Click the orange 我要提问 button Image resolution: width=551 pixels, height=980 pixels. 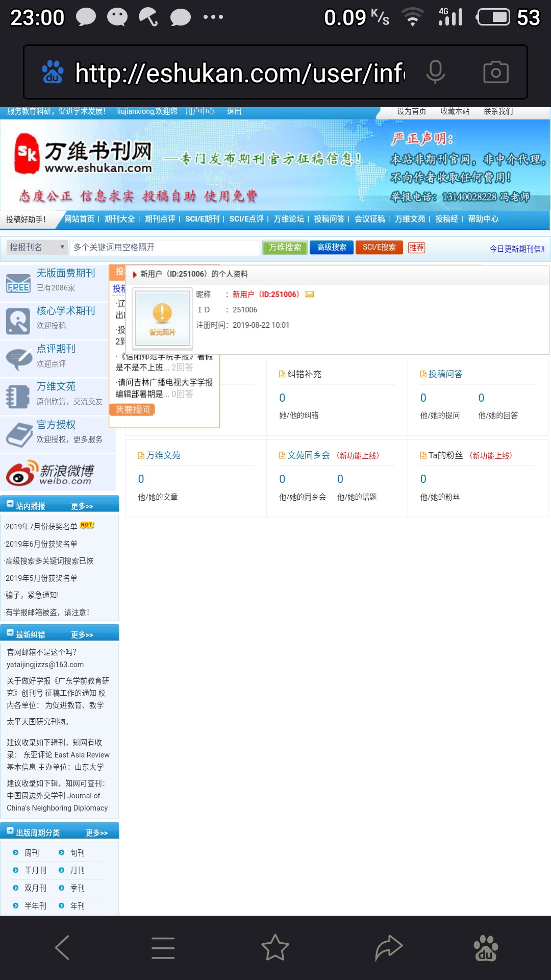pyautogui.click(x=133, y=409)
